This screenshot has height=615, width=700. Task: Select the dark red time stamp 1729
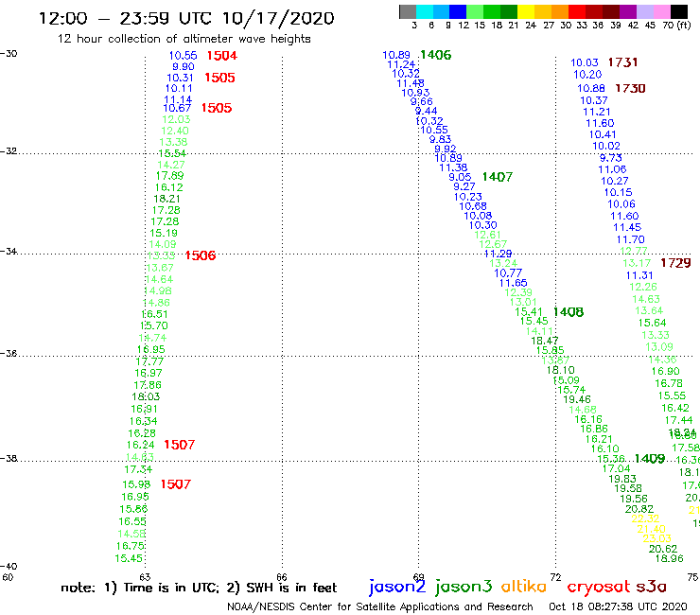pyautogui.click(x=675, y=263)
